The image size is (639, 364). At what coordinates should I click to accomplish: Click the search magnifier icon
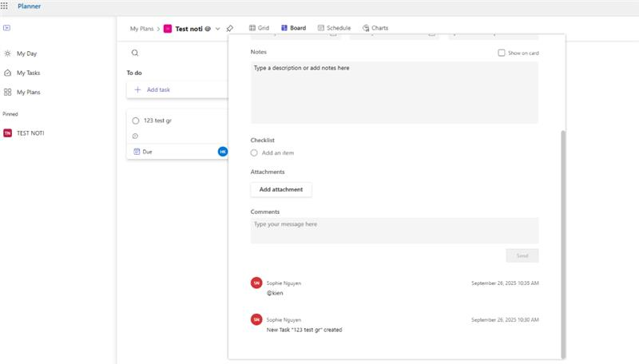[135, 53]
